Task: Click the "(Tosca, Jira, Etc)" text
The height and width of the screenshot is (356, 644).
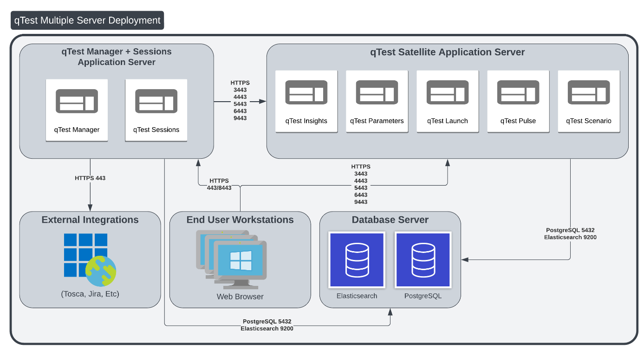Action: pos(90,294)
